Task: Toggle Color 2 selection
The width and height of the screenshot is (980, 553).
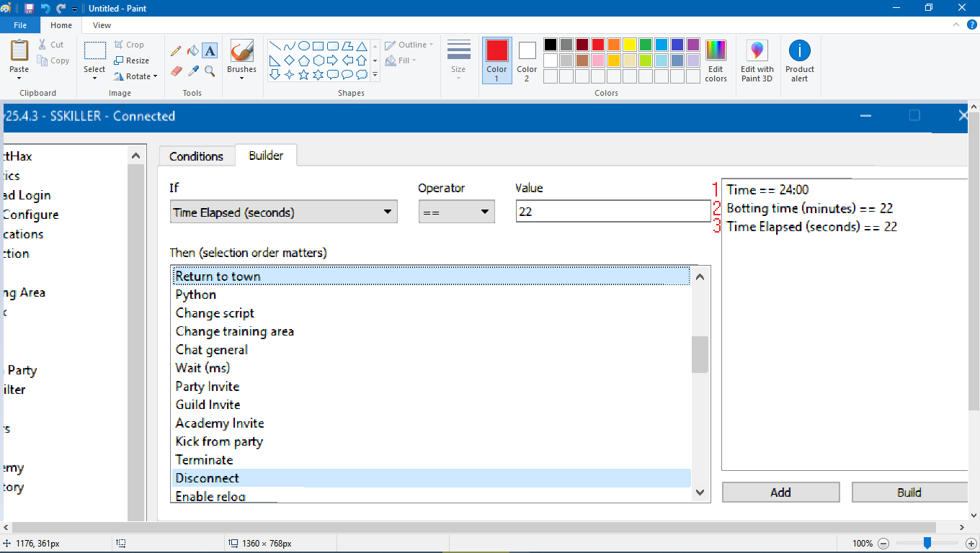Action: click(x=527, y=60)
